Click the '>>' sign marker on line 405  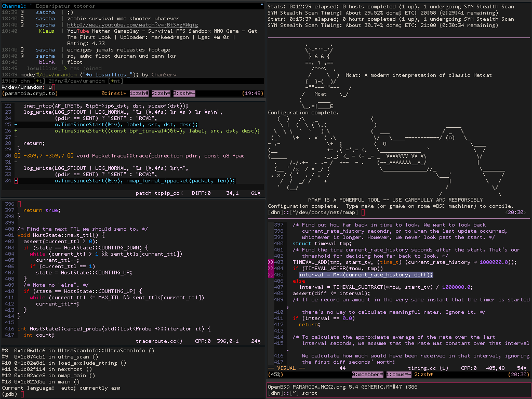271,275
